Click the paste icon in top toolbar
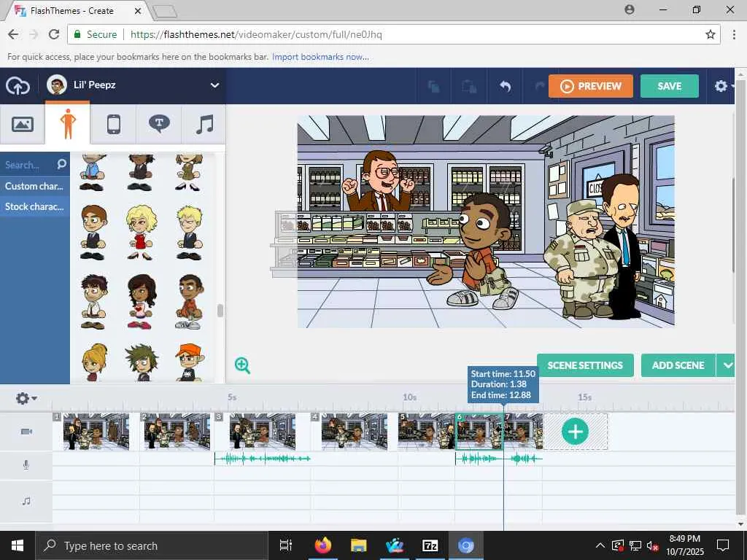The width and height of the screenshot is (747, 560). 469,87
